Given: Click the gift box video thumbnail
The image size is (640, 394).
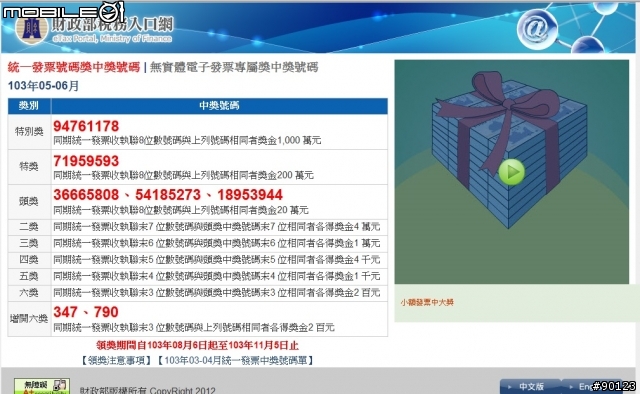Looking at the screenshot, I should pyautogui.click(x=511, y=172).
